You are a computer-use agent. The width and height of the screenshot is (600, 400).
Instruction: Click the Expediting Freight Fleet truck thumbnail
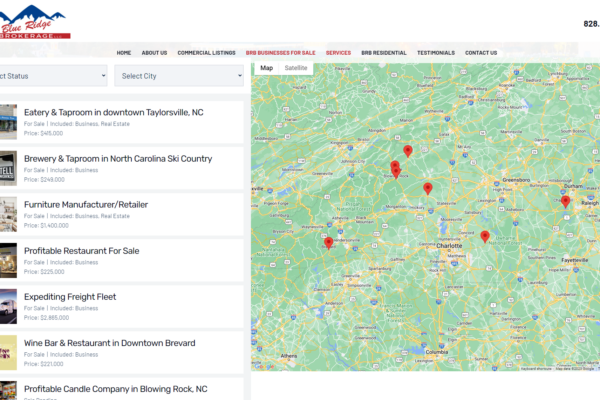(8, 307)
